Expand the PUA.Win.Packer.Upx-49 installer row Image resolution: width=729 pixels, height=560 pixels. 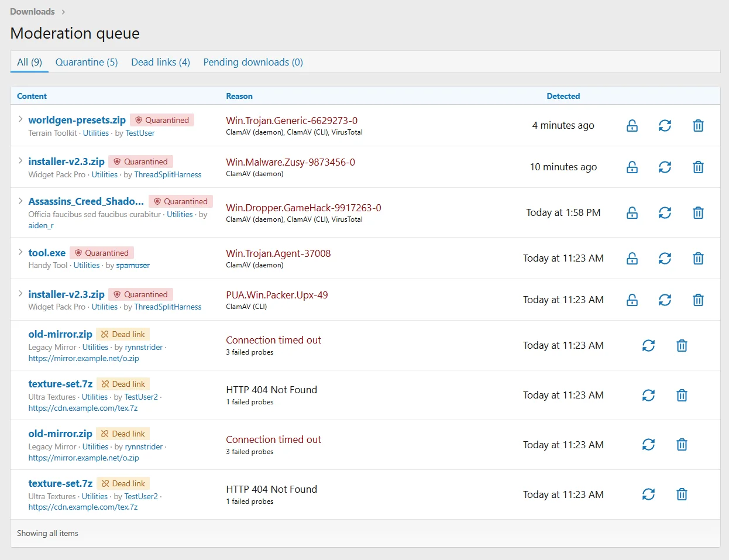click(x=20, y=294)
